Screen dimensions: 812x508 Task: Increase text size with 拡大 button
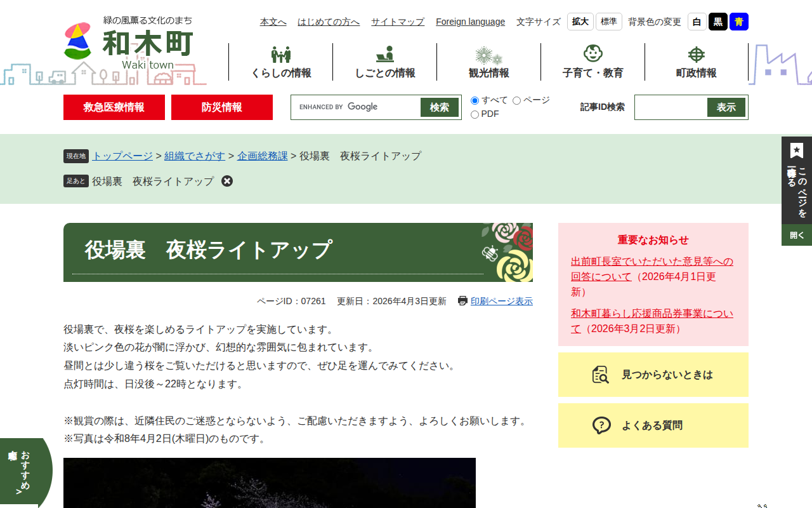[580, 22]
